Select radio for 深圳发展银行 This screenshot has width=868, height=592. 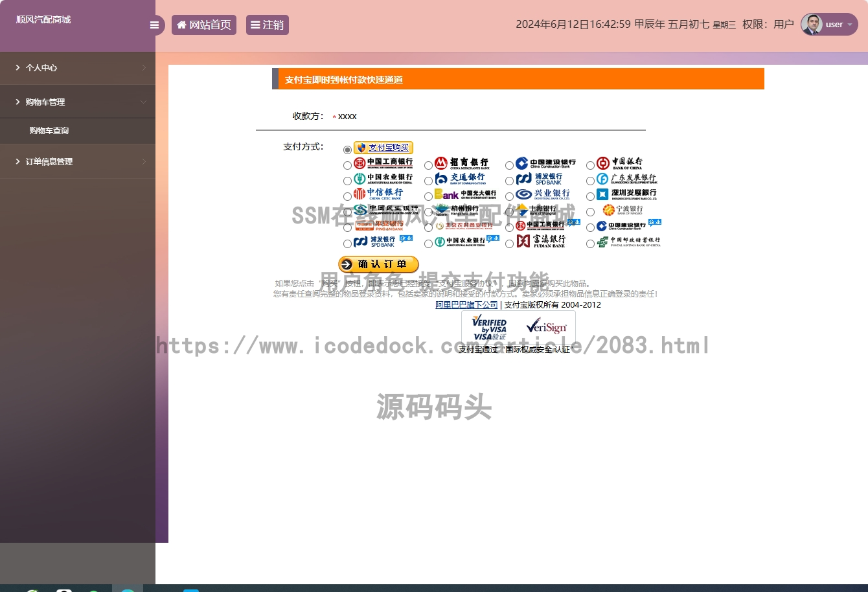coord(591,197)
